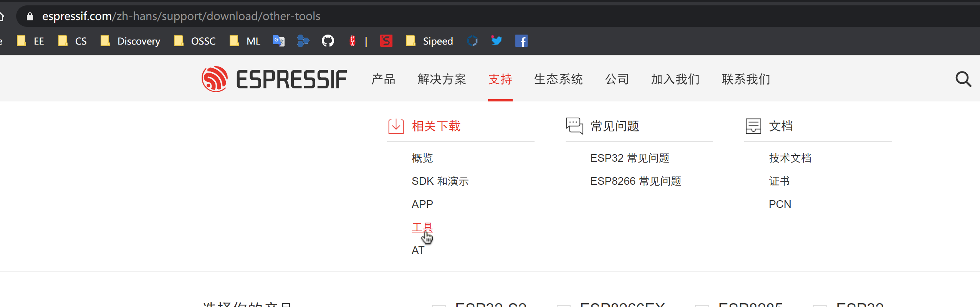
Task: Open the blue cubes bookmark icon
Action: click(303, 41)
